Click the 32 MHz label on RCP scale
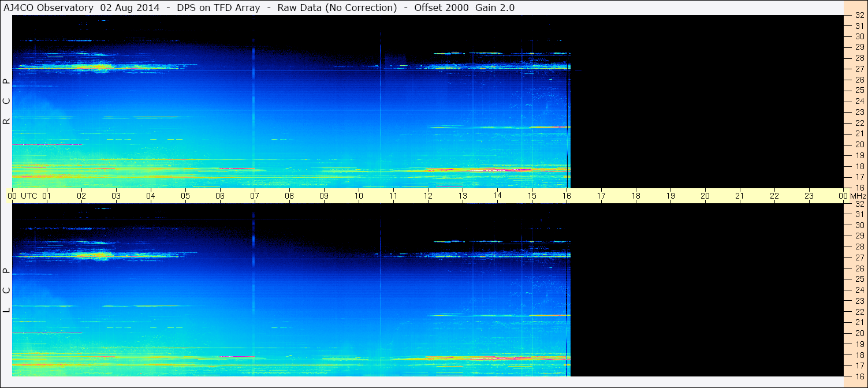The width and height of the screenshot is (868, 388). [859, 15]
